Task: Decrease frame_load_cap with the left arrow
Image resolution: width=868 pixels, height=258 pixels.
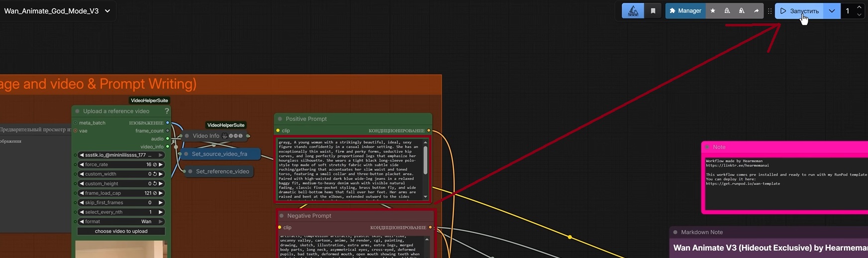Action: point(82,193)
